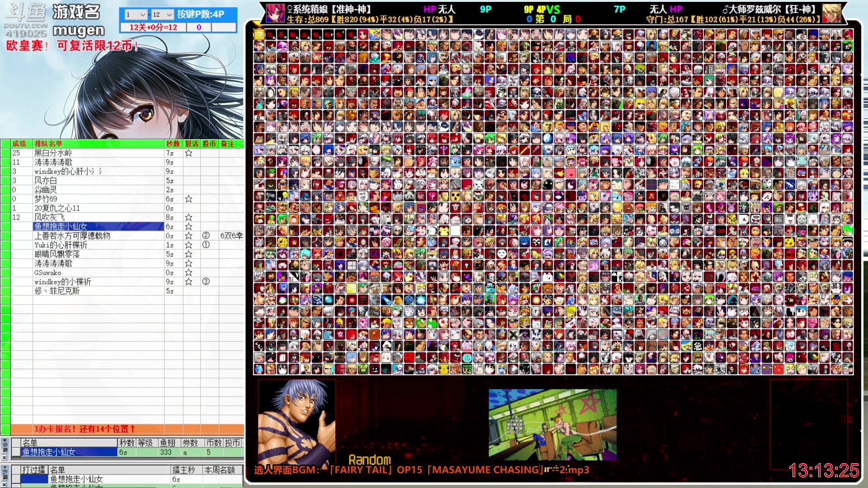Select the 风亦白 row
The height and width of the screenshot is (488, 868).
[99, 181]
